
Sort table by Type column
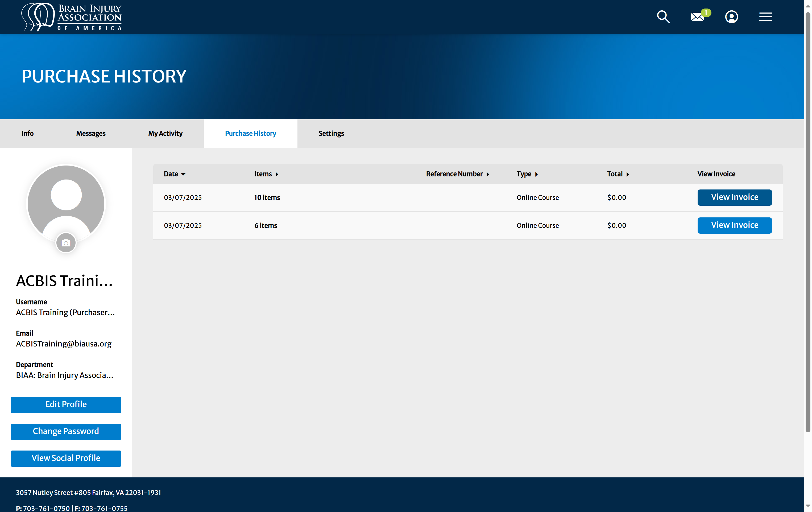[x=527, y=174]
